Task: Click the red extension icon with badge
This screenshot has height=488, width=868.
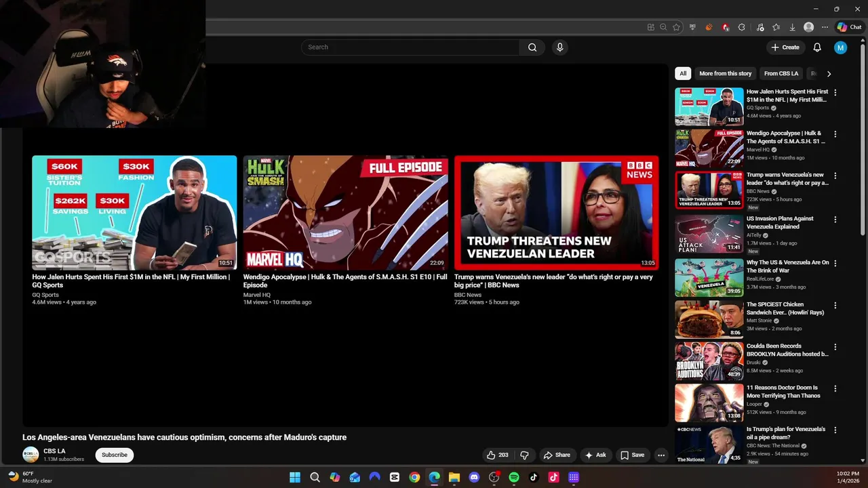Action: tap(726, 27)
